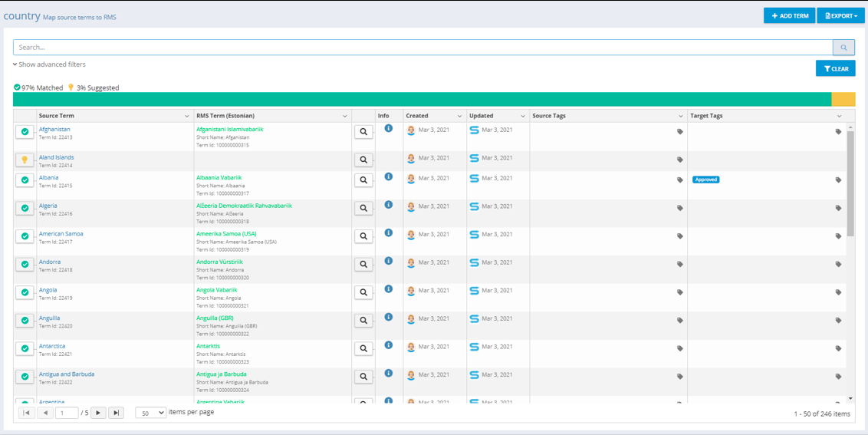Open the Export dropdown menu
The width and height of the screenshot is (868, 435).
(840, 15)
